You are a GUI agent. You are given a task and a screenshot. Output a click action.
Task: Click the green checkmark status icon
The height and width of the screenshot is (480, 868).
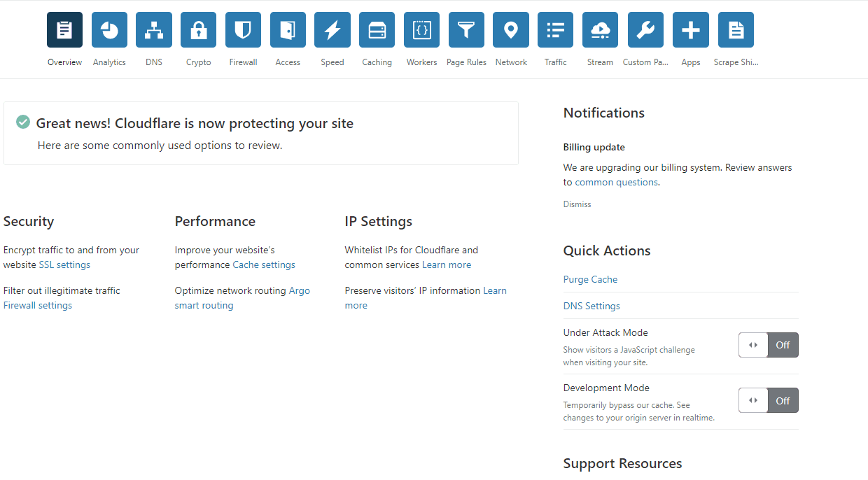click(23, 122)
